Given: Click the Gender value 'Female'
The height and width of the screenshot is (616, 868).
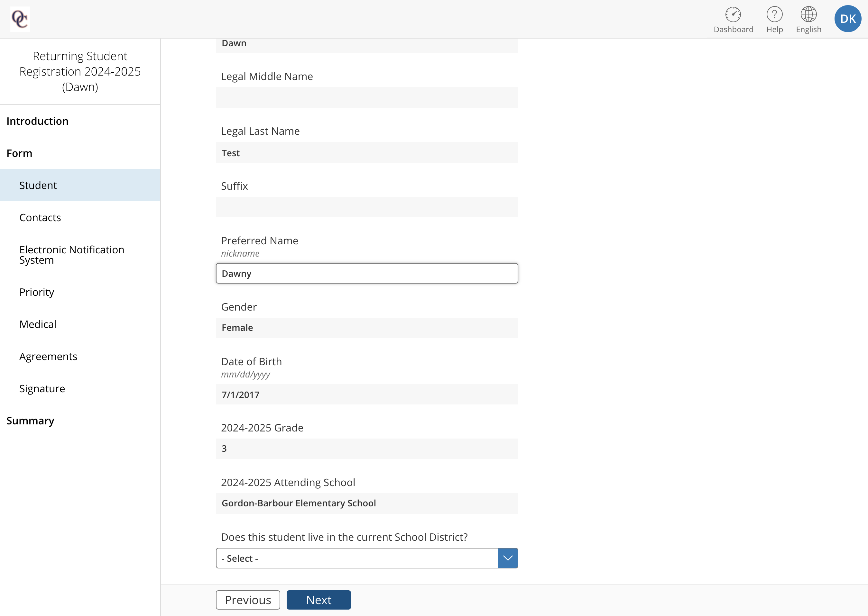Looking at the screenshot, I should [x=237, y=328].
